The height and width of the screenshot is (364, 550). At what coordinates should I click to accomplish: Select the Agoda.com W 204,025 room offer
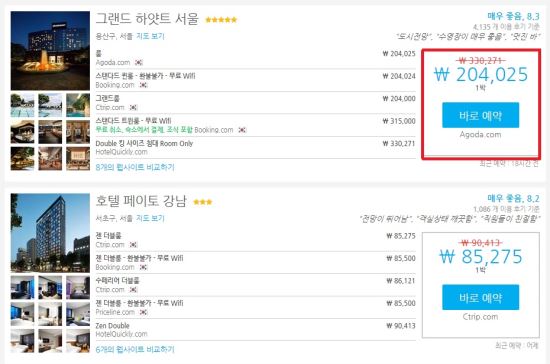point(255,58)
